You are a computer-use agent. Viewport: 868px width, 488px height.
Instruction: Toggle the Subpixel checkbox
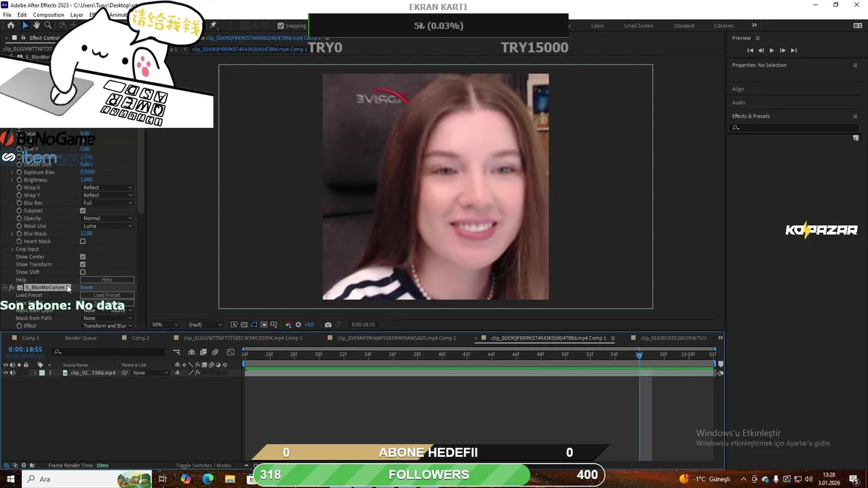pos(83,211)
